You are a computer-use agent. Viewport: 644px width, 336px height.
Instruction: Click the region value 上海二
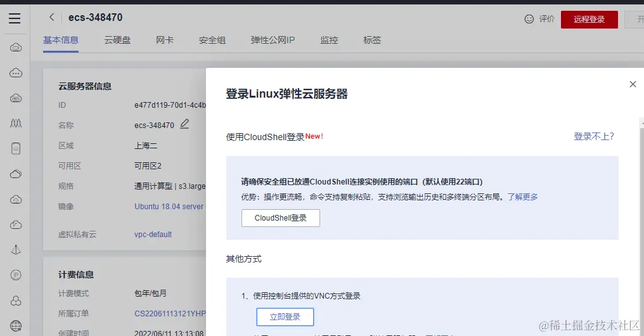145,145
